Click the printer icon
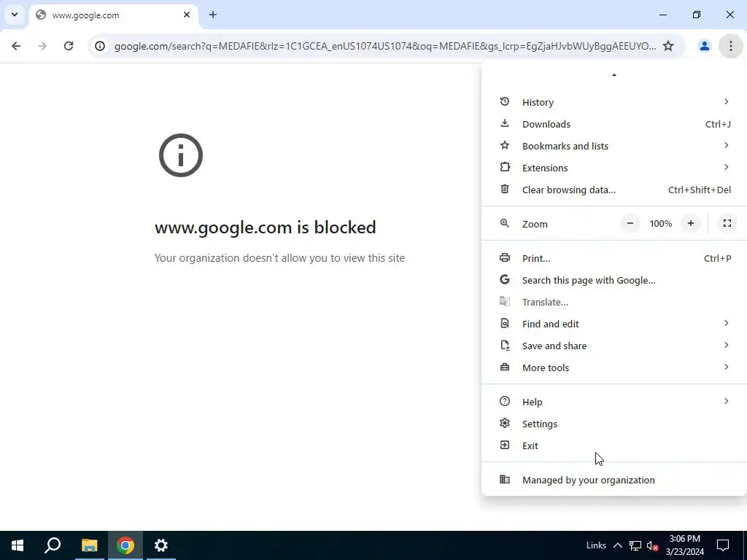The width and height of the screenshot is (747, 560). click(505, 257)
